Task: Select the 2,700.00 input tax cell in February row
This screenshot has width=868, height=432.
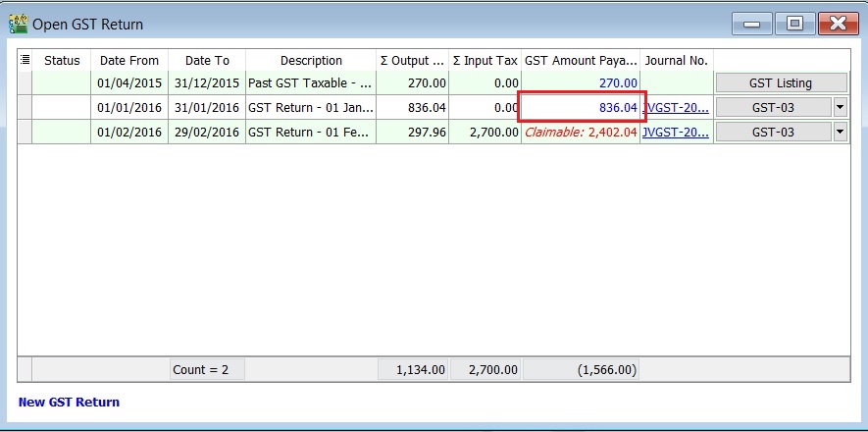Action: tap(485, 132)
